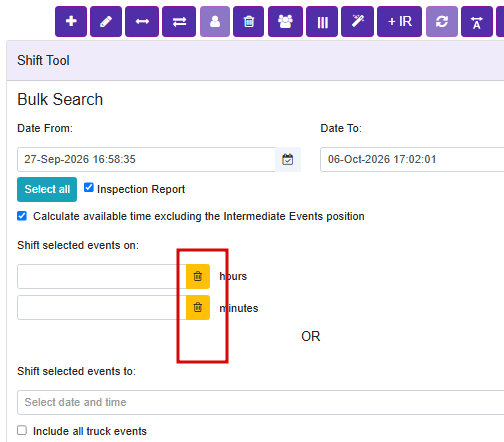This screenshot has height=442, width=504.
Task: Click the Date To input field
Action: [x=412, y=159]
